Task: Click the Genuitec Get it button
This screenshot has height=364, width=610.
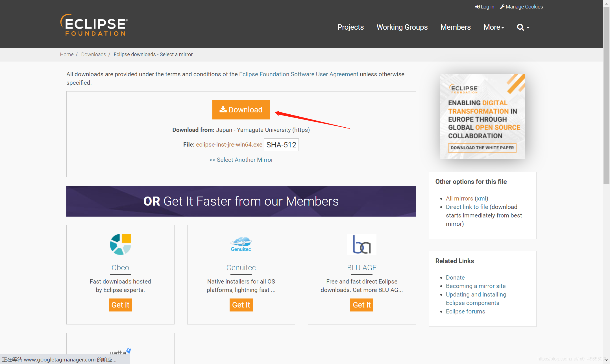Action: click(241, 305)
